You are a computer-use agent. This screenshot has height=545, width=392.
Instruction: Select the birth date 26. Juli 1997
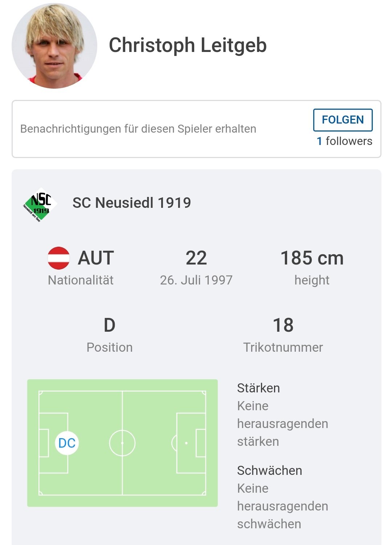(196, 280)
